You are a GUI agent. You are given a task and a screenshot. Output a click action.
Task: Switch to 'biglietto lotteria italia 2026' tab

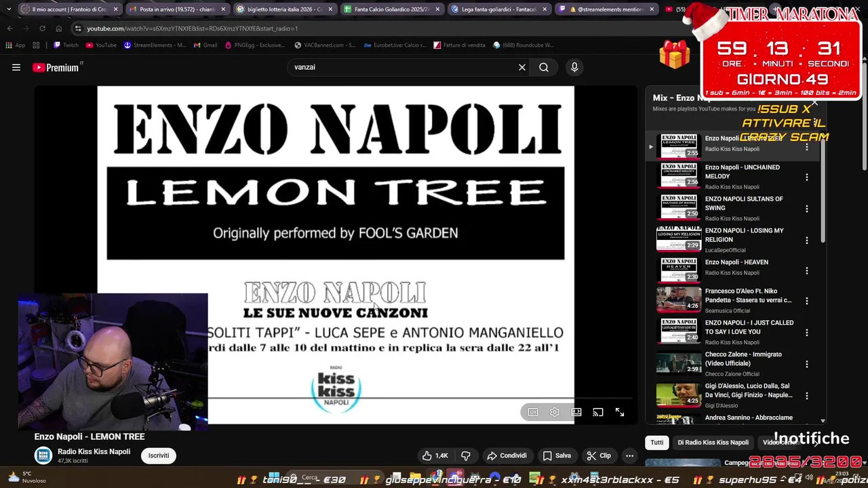click(283, 9)
